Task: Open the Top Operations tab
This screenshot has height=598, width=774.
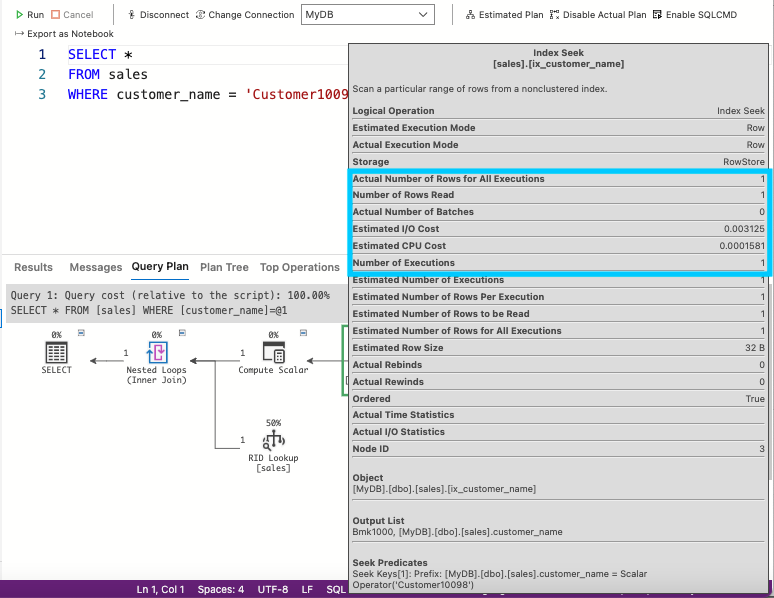Action: [x=299, y=267]
